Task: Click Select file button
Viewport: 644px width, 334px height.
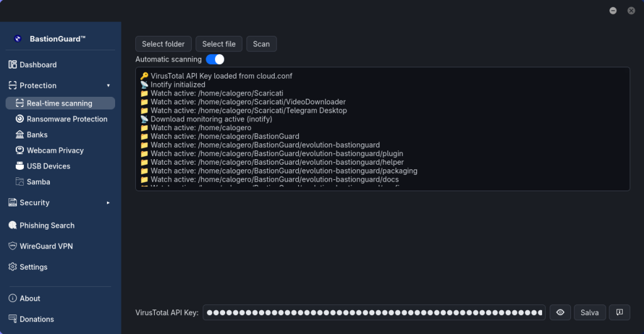Action: click(x=219, y=44)
